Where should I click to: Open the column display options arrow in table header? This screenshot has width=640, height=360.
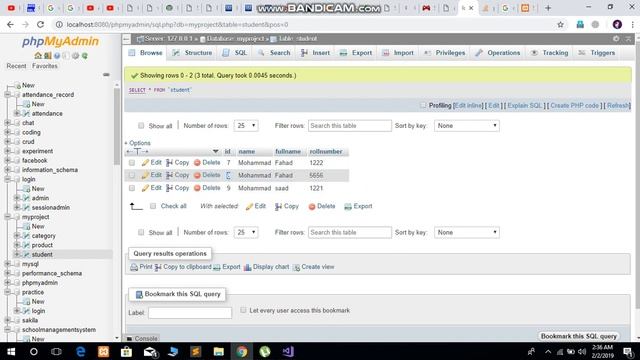(215, 151)
